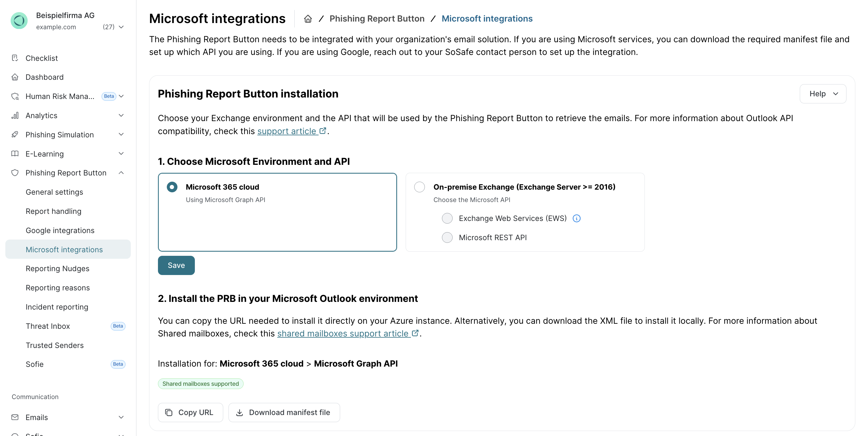Click the download icon in manifest button
This screenshot has height=436, width=868.
click(239, 412)
